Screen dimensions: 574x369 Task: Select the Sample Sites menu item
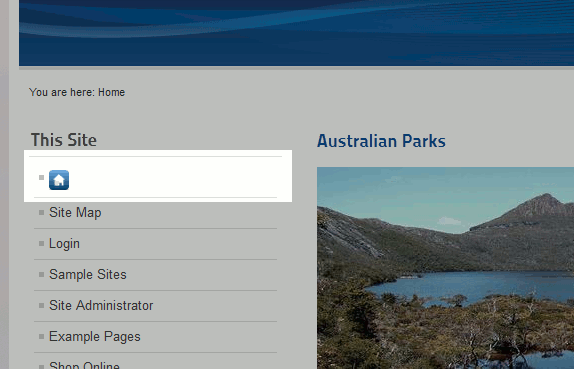point(87,275)
